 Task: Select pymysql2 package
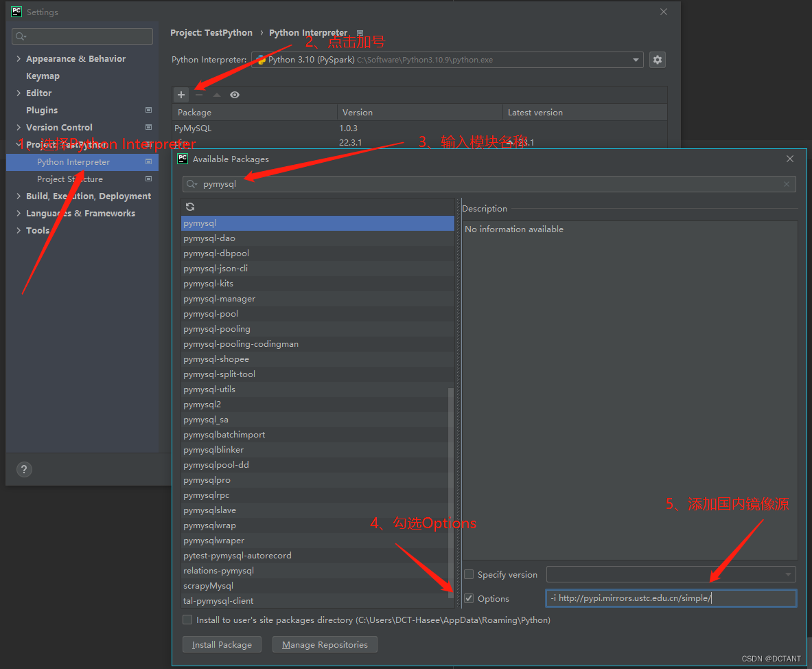click(314, 404)
